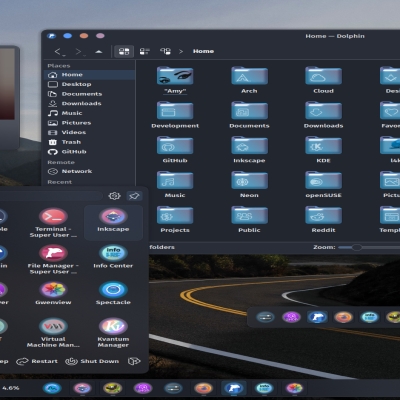This screenshot has height=400, width=400.
Task: Select the Development folder in Dolphin
Action: (x=175, y=115)
